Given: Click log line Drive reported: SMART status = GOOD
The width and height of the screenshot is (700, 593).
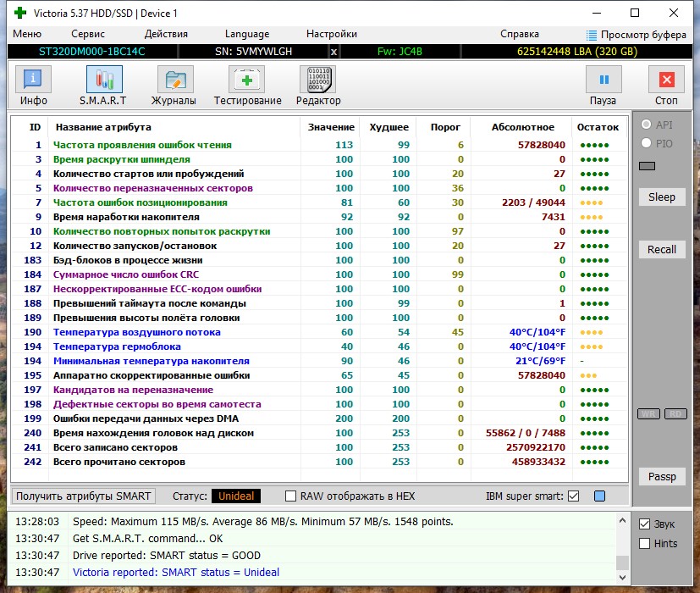Looking at the screenshot, I should [x=167, y=556].
